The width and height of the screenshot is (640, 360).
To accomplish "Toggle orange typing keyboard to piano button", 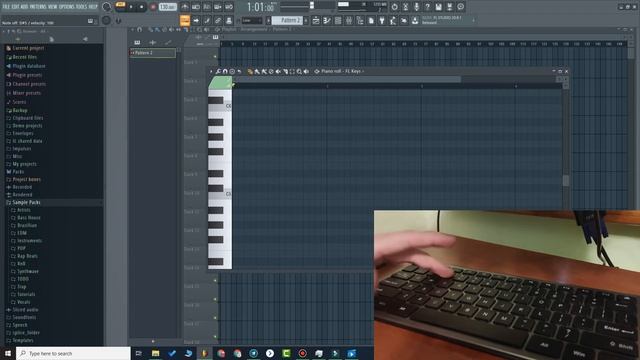I will 185,20.
